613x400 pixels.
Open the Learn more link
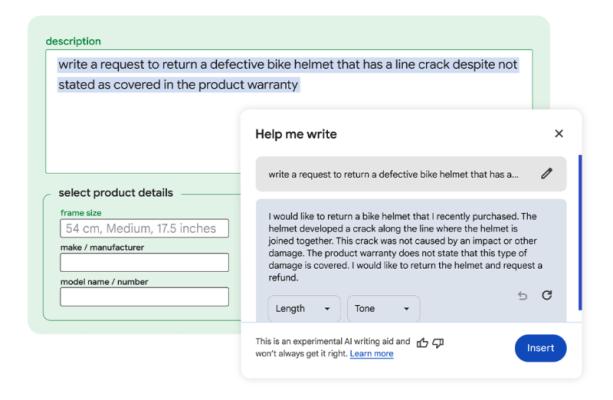coord(371,354)
